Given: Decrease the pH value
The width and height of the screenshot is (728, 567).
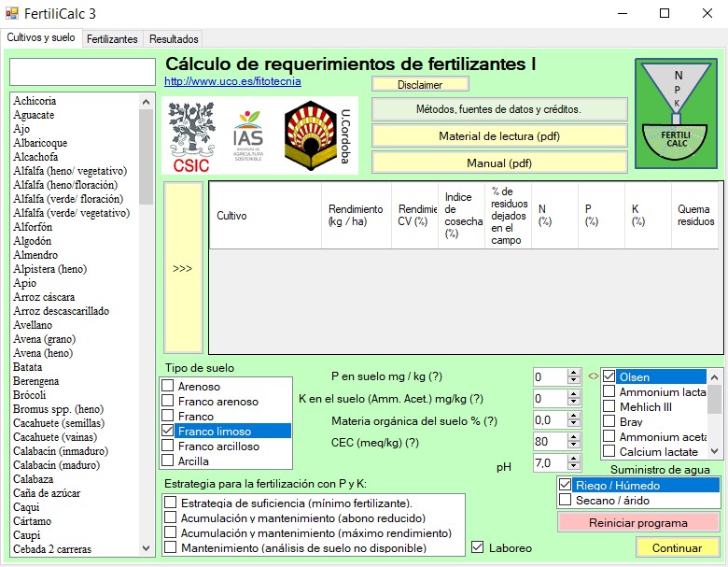Looking at the screenshot, I should [574, 466].
